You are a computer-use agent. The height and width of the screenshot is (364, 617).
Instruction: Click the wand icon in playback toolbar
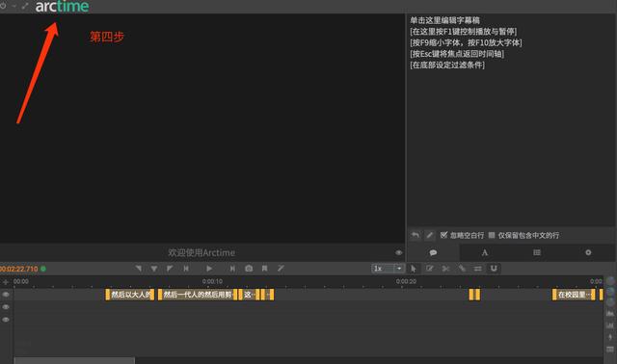[x=281, y=269]
